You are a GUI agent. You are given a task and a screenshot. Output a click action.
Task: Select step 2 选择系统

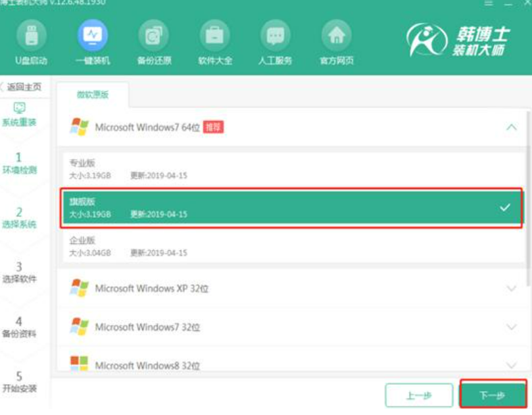pyautogui.click(x=19, y=218)
